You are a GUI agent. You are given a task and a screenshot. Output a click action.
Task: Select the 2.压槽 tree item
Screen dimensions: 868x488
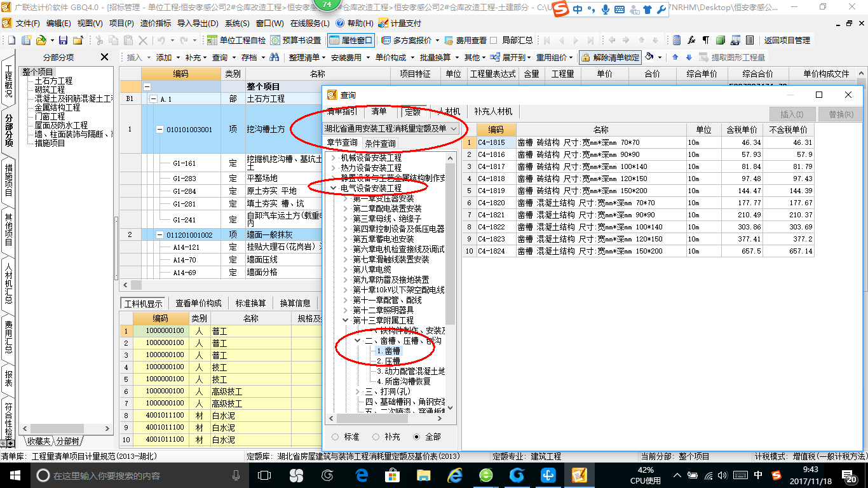pyautogui.click(x=388, y=361)
